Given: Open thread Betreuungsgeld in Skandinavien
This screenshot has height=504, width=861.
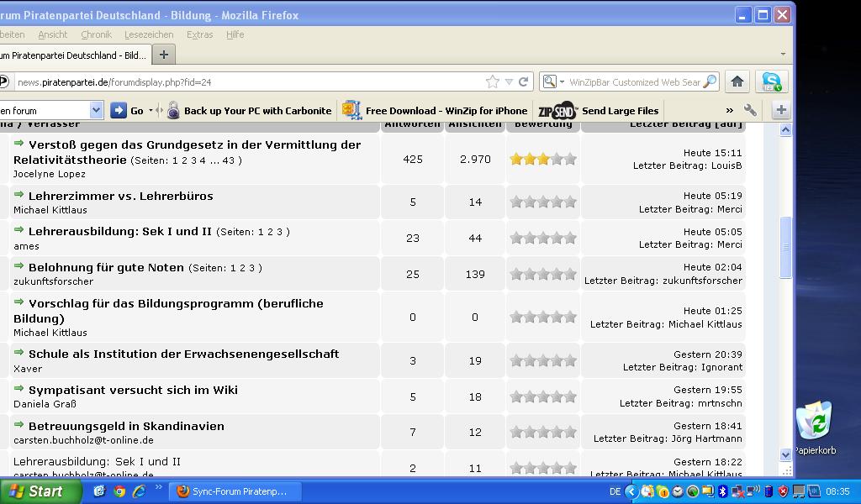Looking at the screenshot, I should point(126,426).
